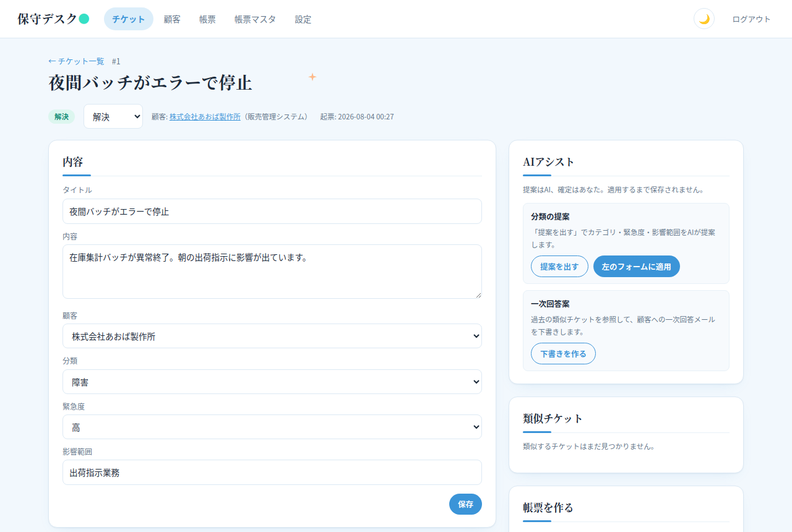The image size is (792, 532).
Task: Click 左のフォームに適用 button
Action: tap(636, 267)
